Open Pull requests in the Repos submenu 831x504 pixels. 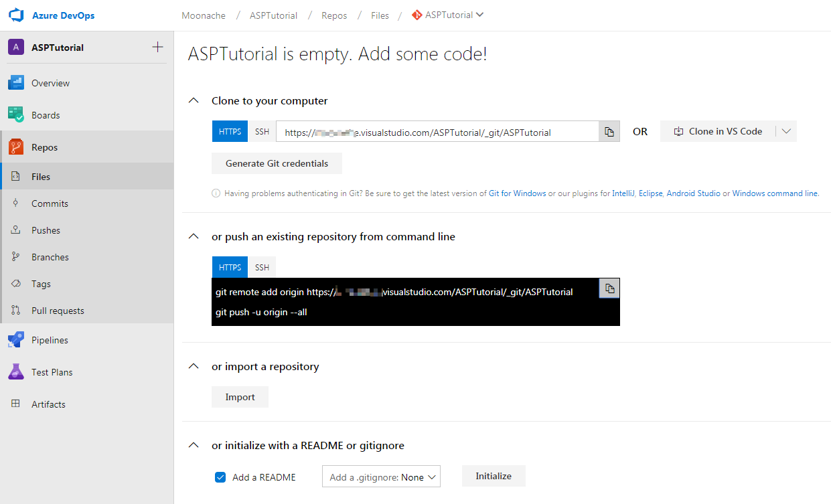click(86, 311)
